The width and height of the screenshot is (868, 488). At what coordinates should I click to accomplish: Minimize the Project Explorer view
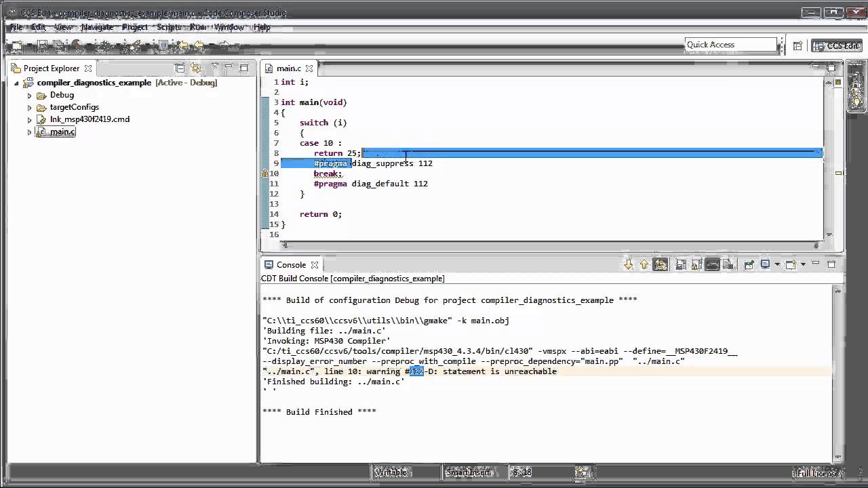click(x=229, y=67)
